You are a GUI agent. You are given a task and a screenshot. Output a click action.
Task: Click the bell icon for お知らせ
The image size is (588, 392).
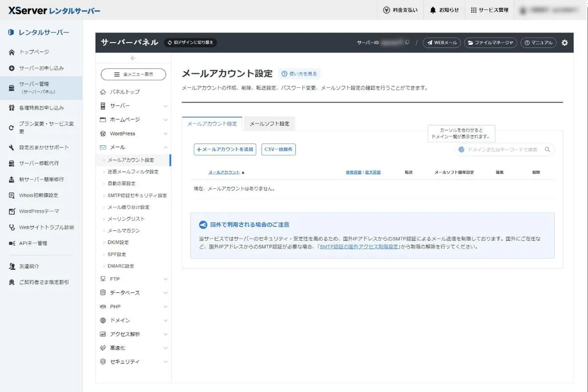coord(433,10)
